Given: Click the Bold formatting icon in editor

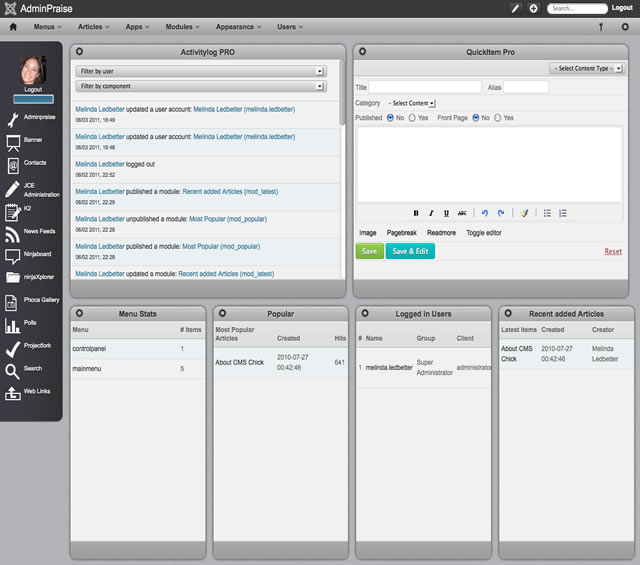Looking at the screenshot, I should coord(416,213).
